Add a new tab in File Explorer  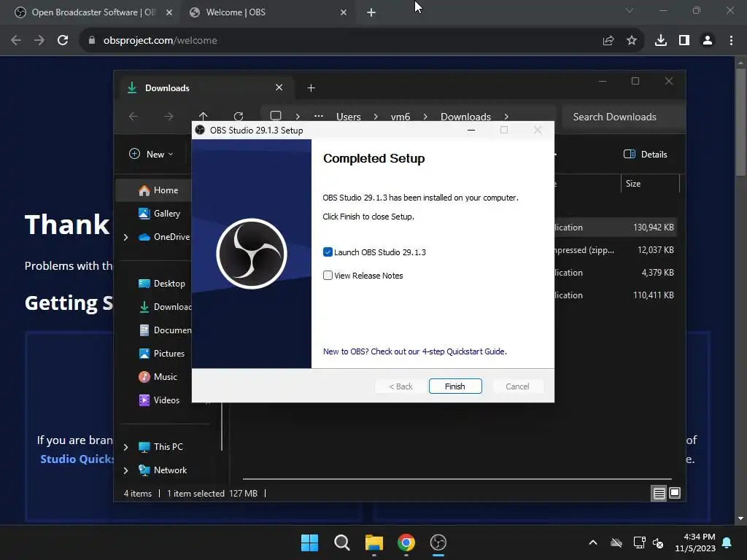pos(311,88)
